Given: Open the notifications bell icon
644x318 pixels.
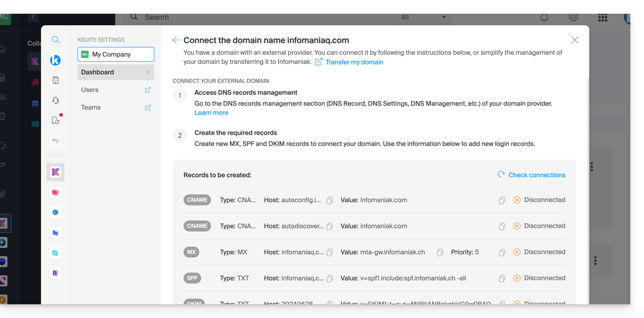Looking at the screenshot, I should click(544, 17).
